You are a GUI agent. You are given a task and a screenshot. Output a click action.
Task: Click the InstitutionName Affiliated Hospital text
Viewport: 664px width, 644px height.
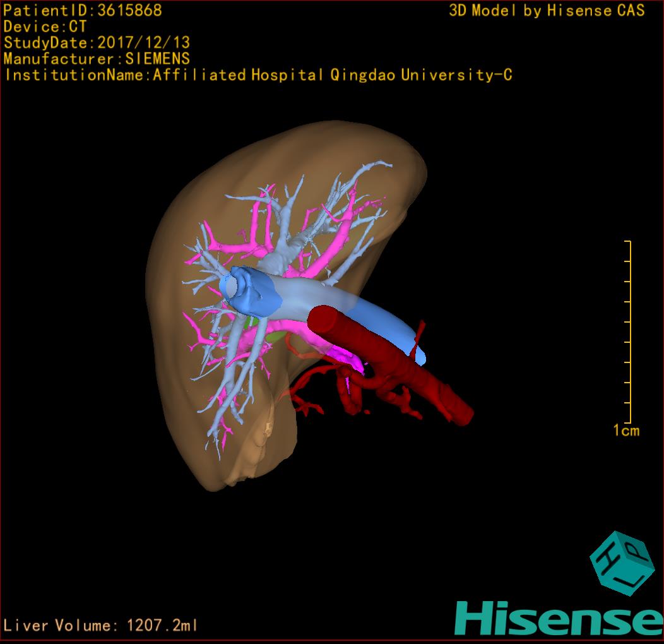[258, 75]
